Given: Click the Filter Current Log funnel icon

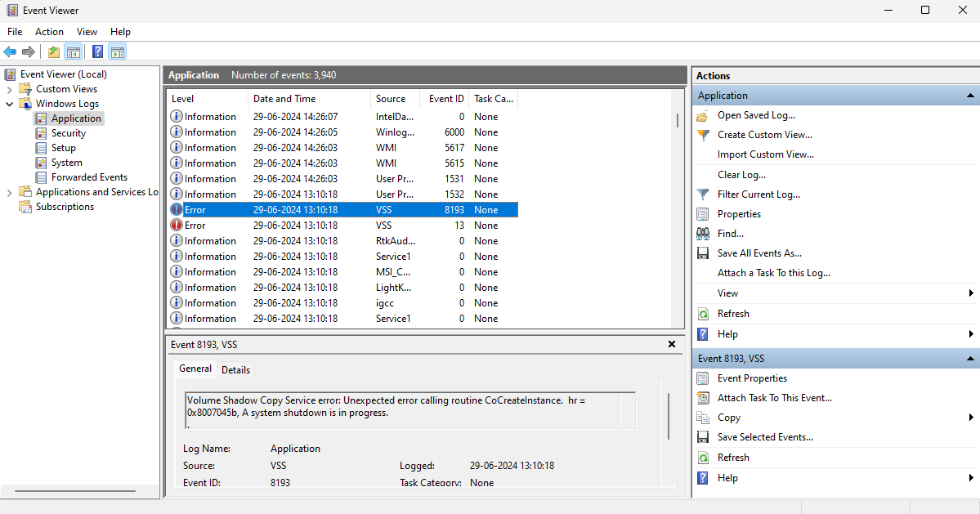Looking at the screenshot, I should coord(703,194).
